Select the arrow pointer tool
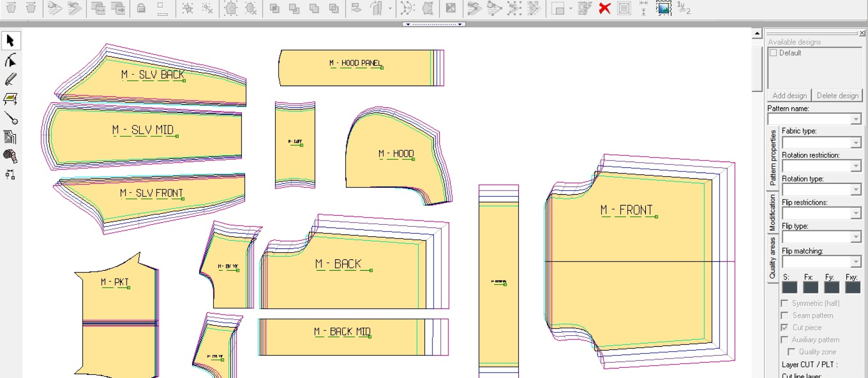 [x=10, y=41]
